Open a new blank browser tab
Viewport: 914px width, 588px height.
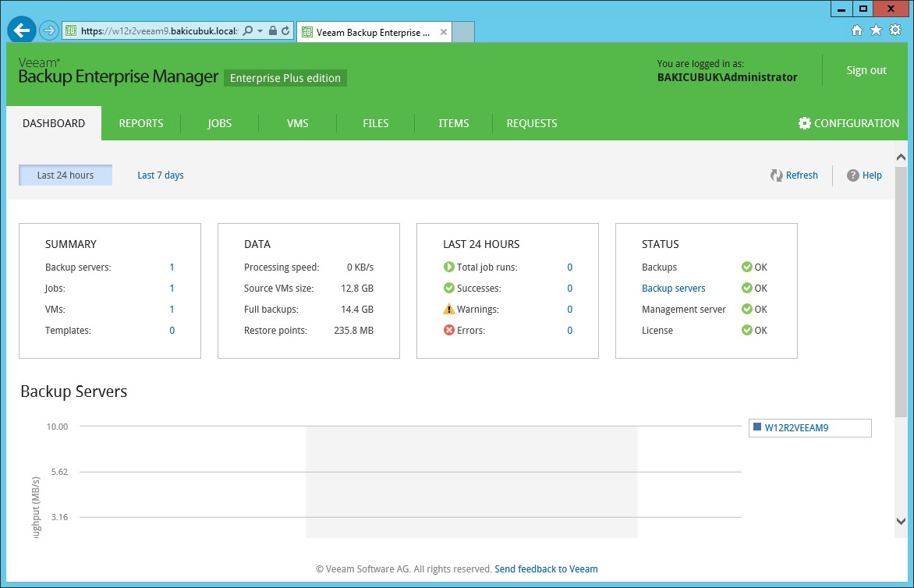coord(463,32)
